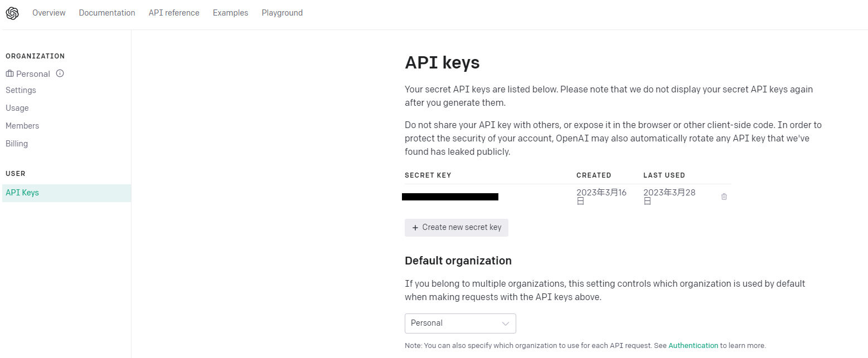
Task: Open the Members page
Action: point(22,125)
